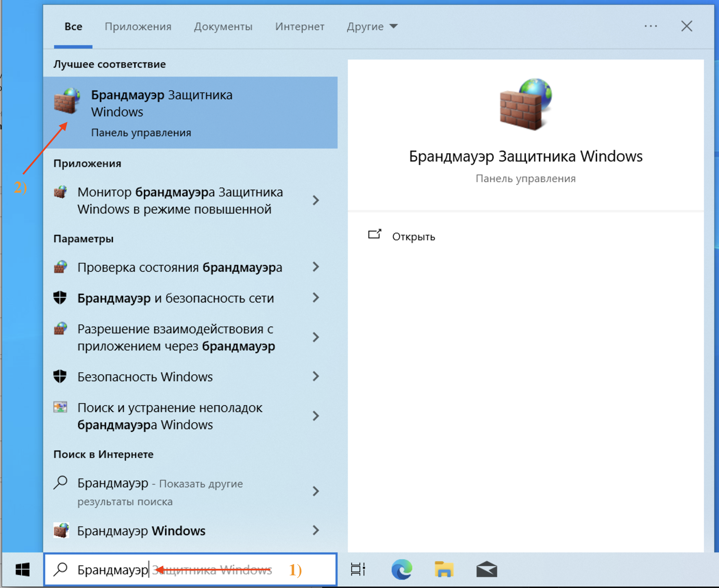Click the firewall icon in best match
Viewport: 719px width, 588px height.
[x=67, y=100]
